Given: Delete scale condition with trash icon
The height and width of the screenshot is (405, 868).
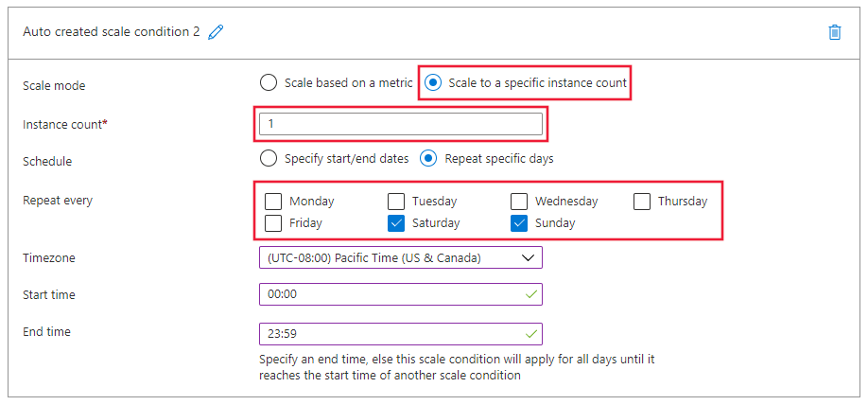Looking at the screenshot, I should 835,32.
